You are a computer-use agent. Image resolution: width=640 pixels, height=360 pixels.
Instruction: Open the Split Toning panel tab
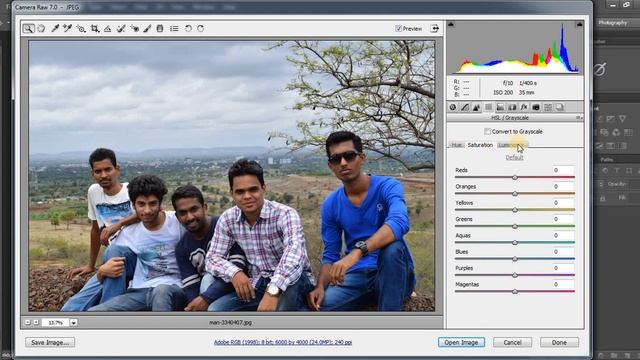tap(500, 107)
